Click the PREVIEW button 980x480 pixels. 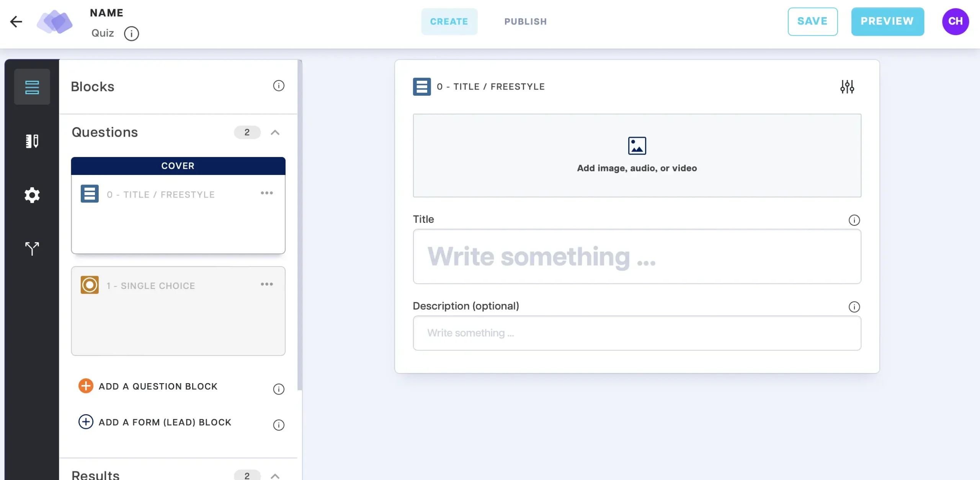pyautogui.click(x=887, y=21)
